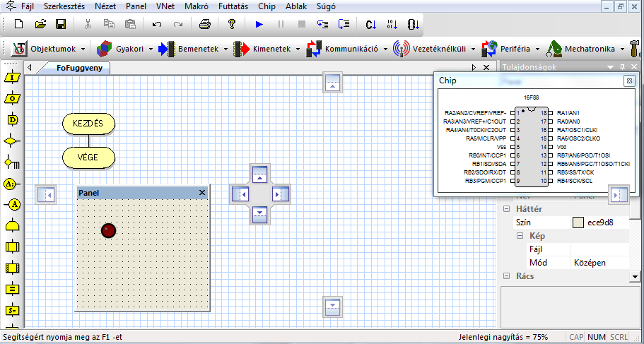Select the Decision diamond icon
This screenshot has width=644, height=344.
(x=12, y=141)
